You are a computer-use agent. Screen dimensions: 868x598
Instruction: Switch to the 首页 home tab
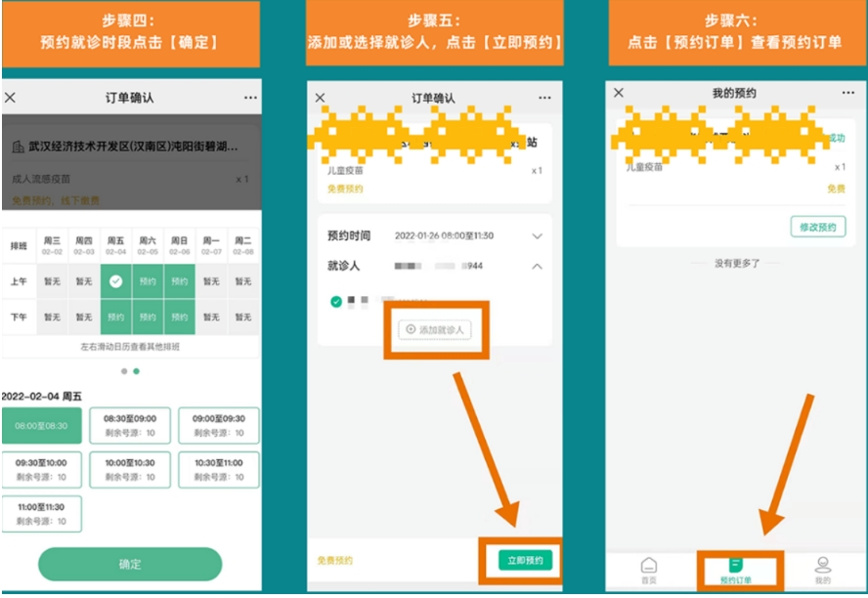click(x=649, y=571)
